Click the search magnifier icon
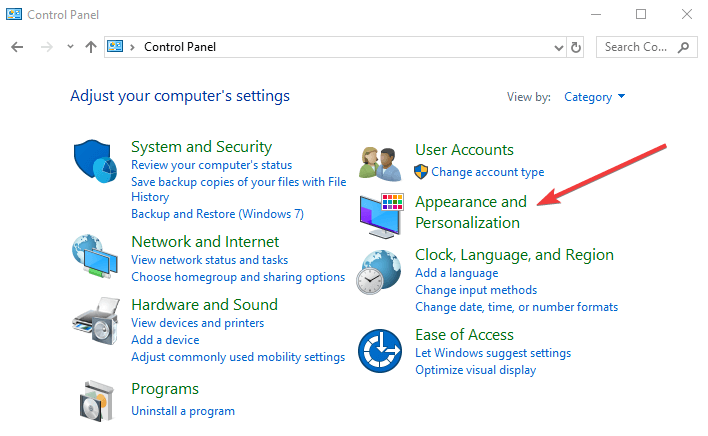This screenshot has height=436, width=708. (684, 47)
